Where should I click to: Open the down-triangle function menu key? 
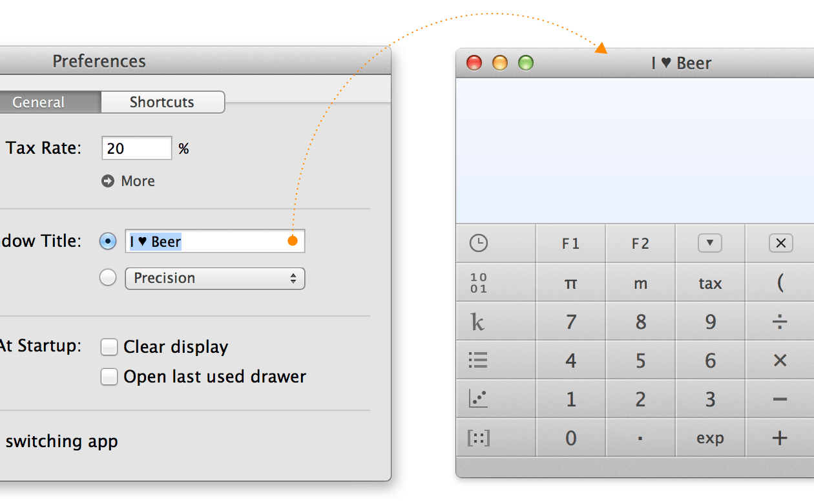click(710, 244)
